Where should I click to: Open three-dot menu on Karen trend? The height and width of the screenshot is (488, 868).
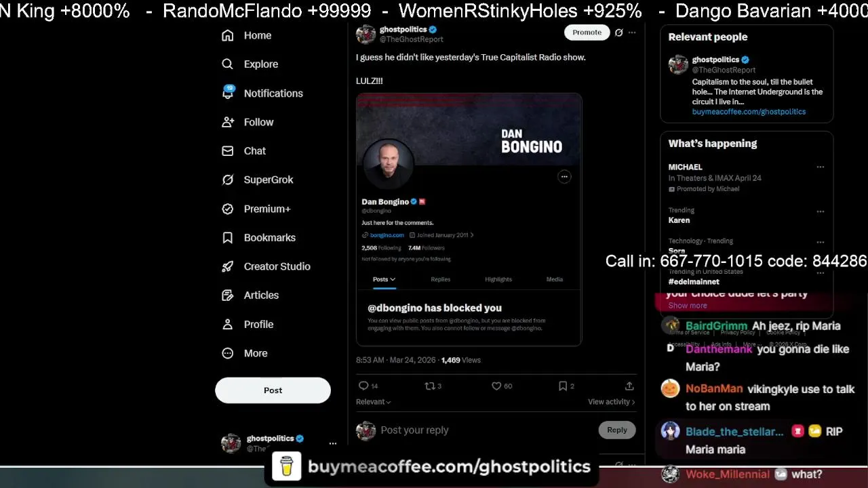coord(821,211)
